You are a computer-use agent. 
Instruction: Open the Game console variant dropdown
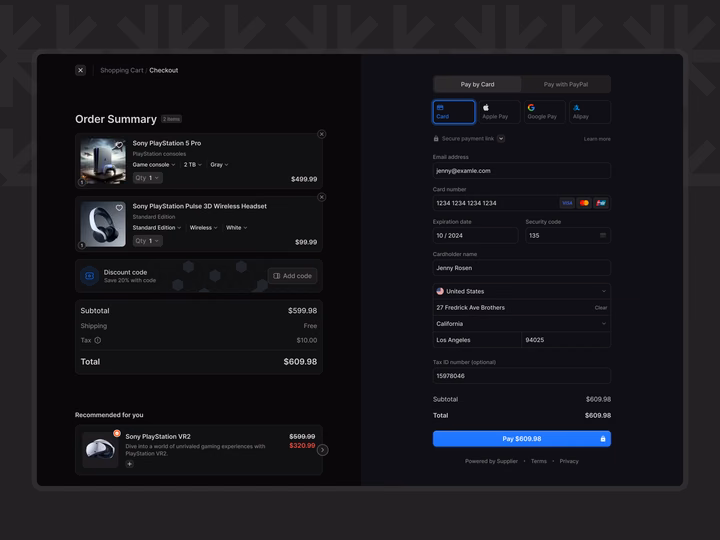pyautogui.click(x=154, y=165)
